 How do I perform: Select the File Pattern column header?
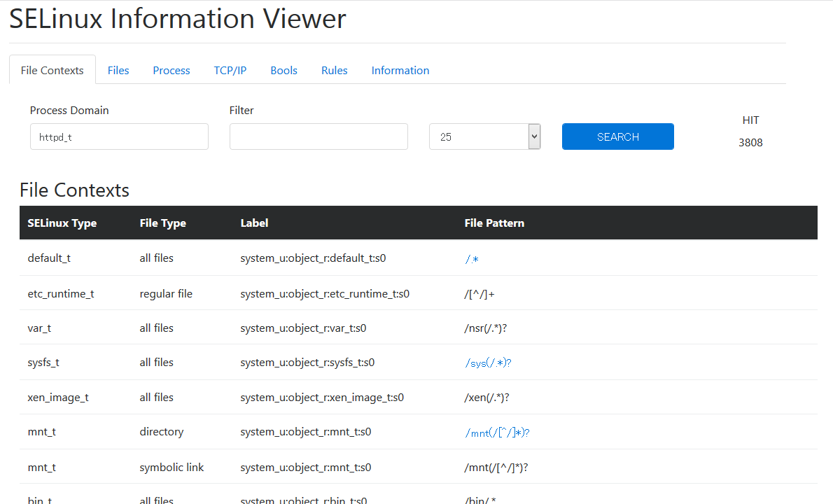click(494, 223)
